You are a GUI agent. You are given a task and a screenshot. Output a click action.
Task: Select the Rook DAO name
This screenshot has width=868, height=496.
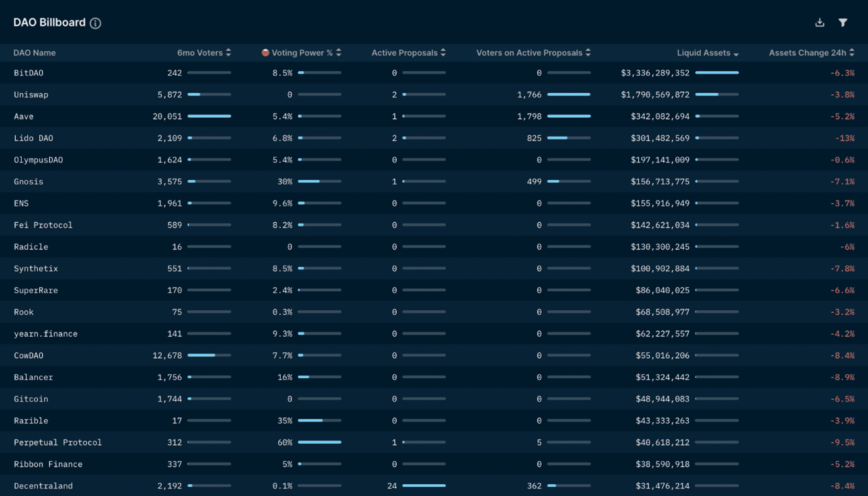(x=24, y=312)
